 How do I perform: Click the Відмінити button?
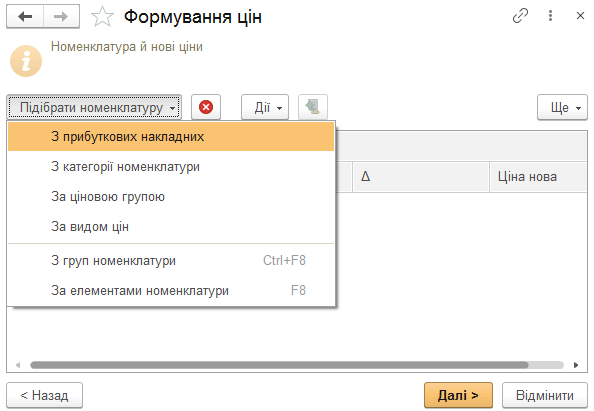tap(545, 395)
